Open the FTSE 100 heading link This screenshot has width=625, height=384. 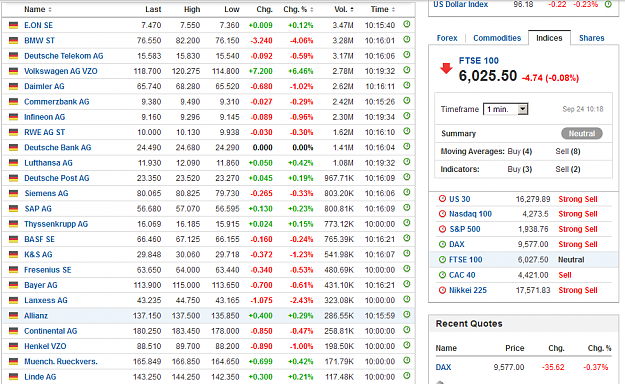[479, 61]
